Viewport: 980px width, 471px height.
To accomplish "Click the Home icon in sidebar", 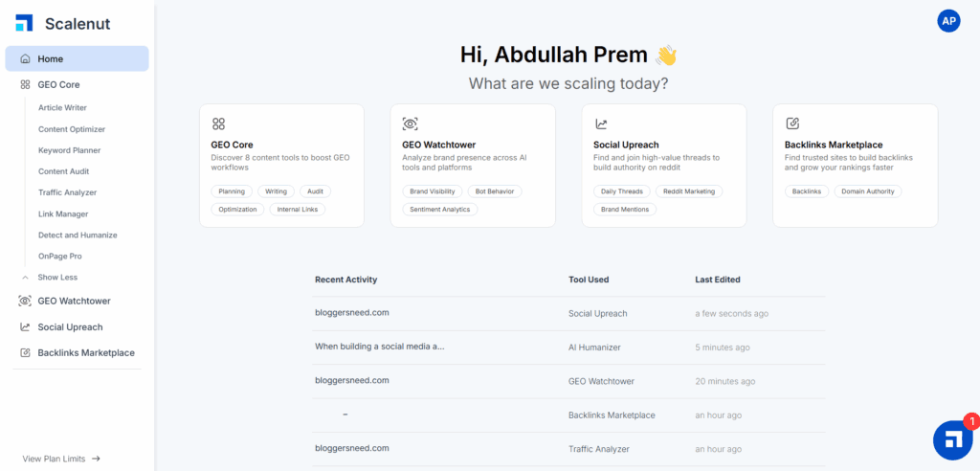I will 25,58.
